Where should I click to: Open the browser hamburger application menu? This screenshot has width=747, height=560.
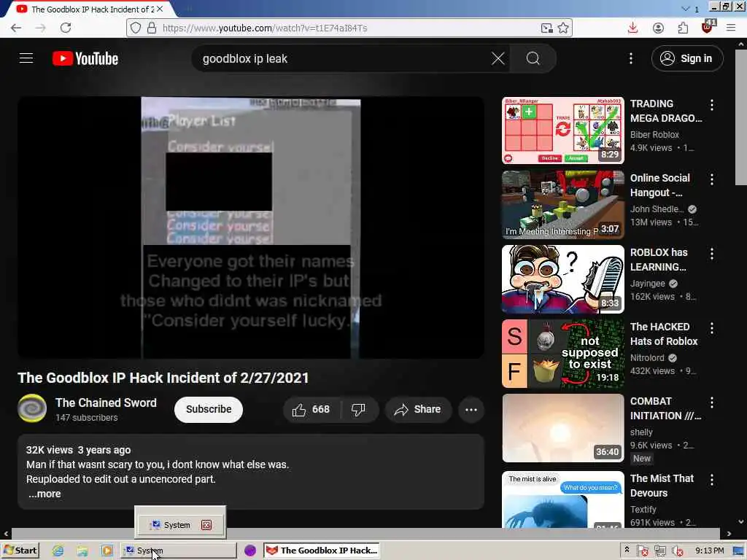(x=731, y=28)
